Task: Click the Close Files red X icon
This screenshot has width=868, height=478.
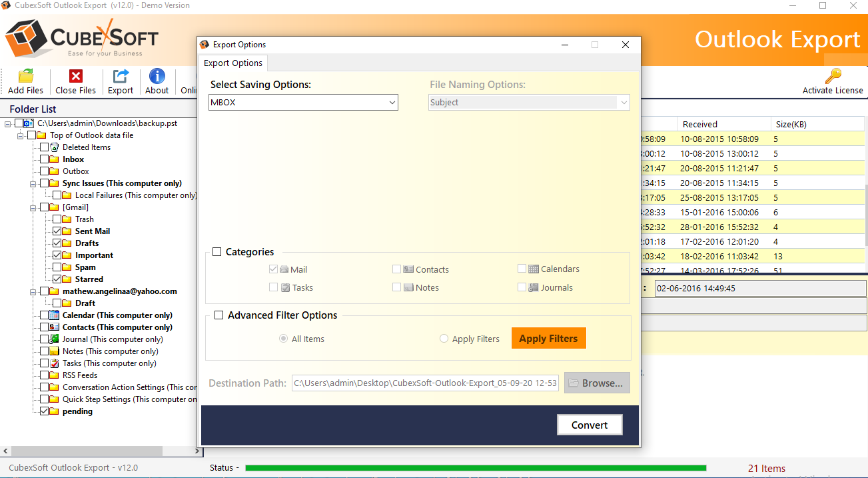Action: click(x=75, y=76)
